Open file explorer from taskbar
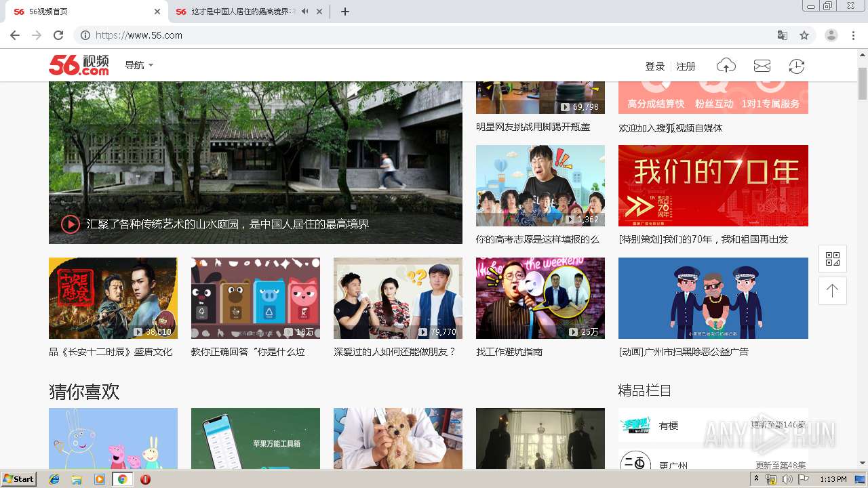Image resolution: width=868 pixels, height=488 pixels. [x=77, y=479]
